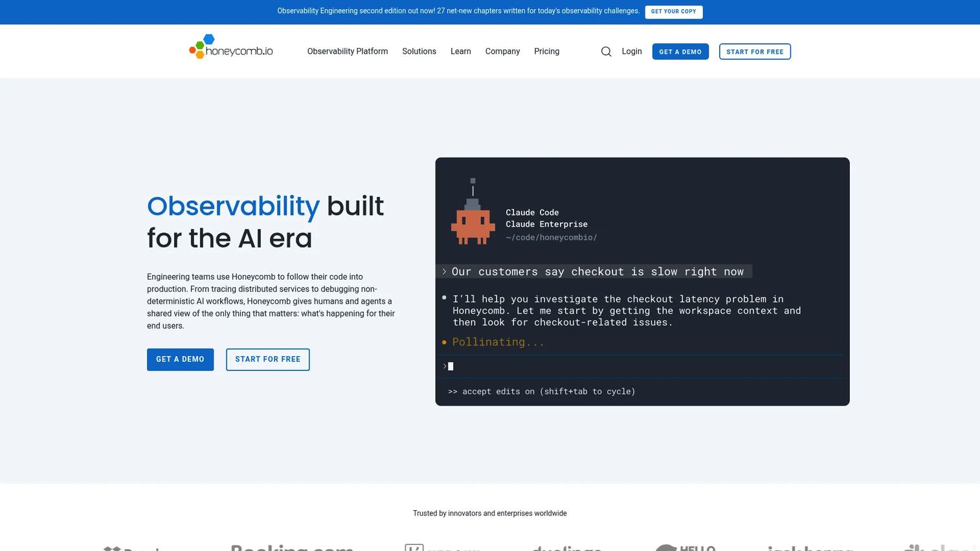Open the search magnifier icon
This screenshot has height=551, width=980.
(x=606, y=52)
